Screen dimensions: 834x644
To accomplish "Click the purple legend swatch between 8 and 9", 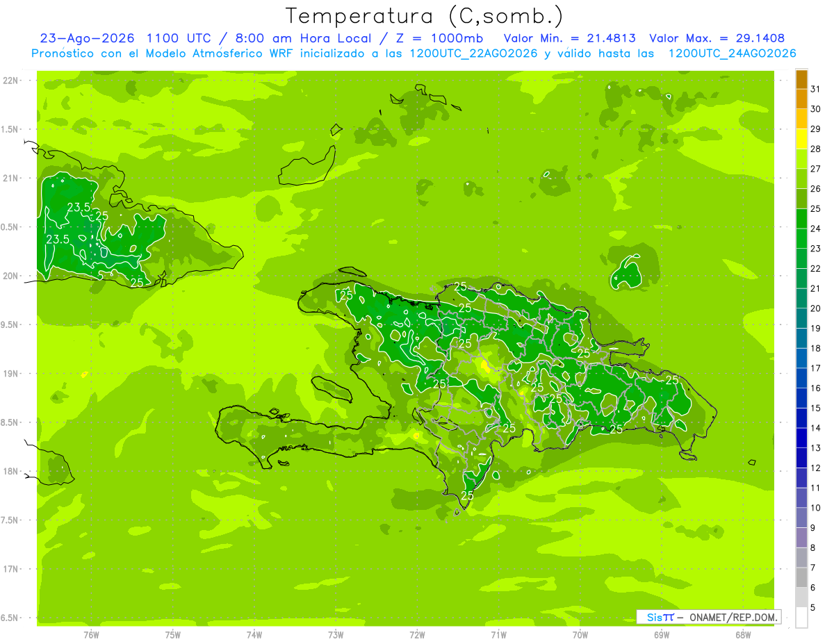I will click(801, 538).
